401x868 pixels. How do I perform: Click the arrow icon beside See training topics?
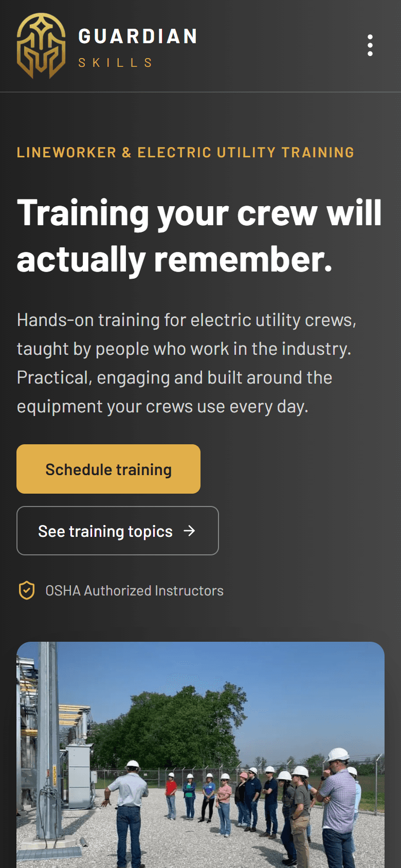tap(190, 531)
